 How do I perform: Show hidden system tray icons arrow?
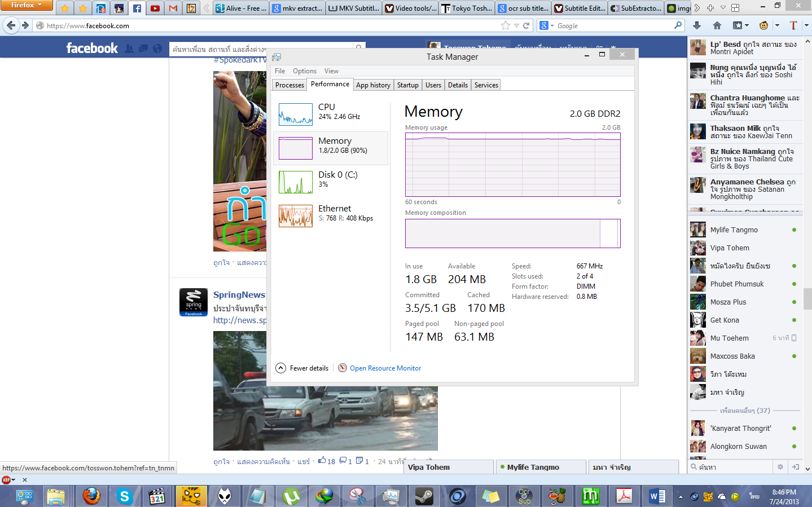681,497
